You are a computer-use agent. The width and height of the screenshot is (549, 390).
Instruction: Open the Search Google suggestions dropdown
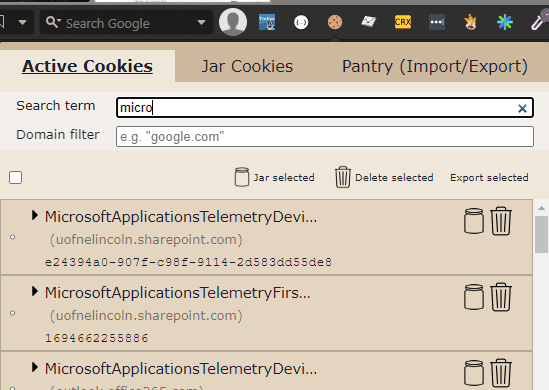pos(201,23)
